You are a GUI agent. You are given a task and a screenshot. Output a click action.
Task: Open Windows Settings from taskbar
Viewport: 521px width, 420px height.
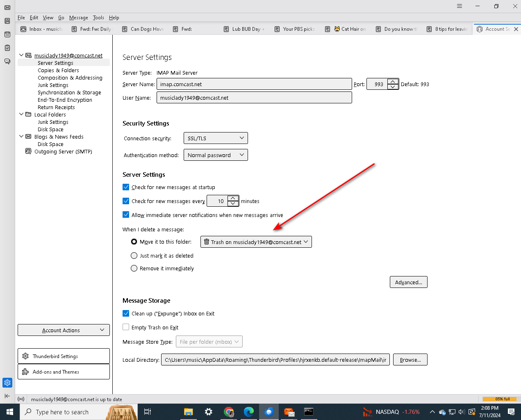(x=209, y=412)
